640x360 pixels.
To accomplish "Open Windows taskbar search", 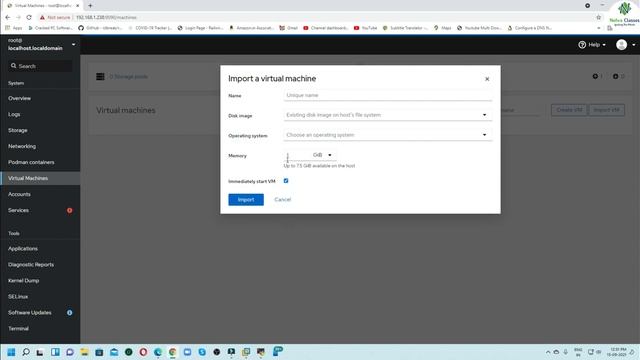I will click(x=26, y=352).
